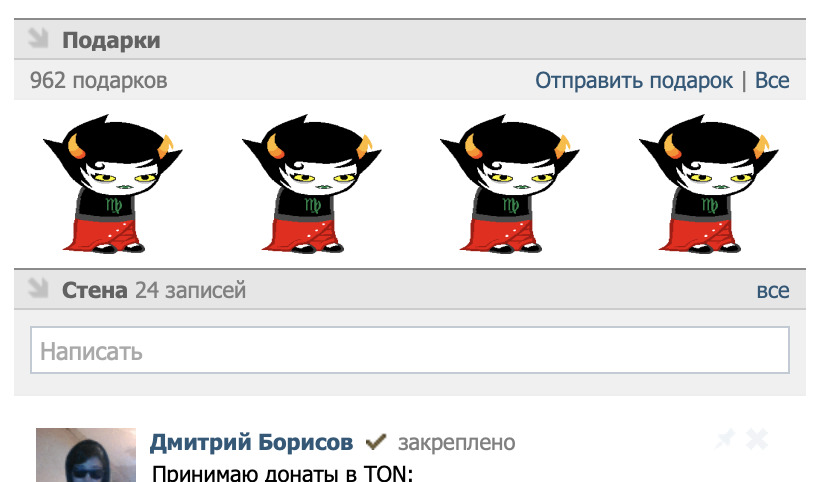Click the 24 записей counter

tap(190, 290)
